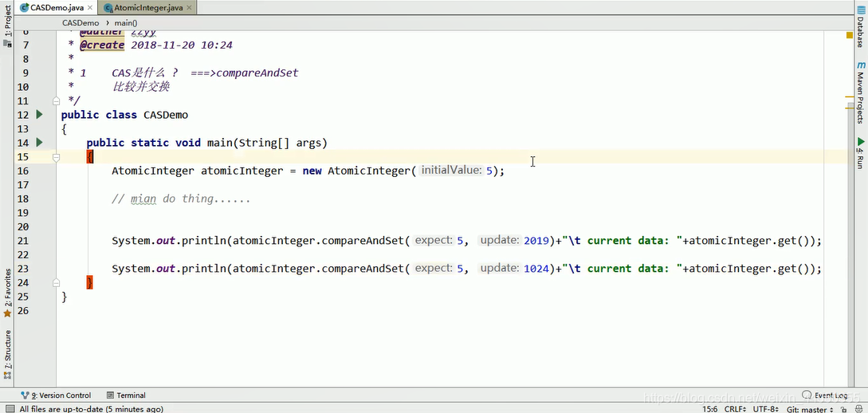Image resolution: width=868 pixels, height=413 pixels.
Task: Click main() in the breadcrumb bar
Action: click(x=126, y=23)
